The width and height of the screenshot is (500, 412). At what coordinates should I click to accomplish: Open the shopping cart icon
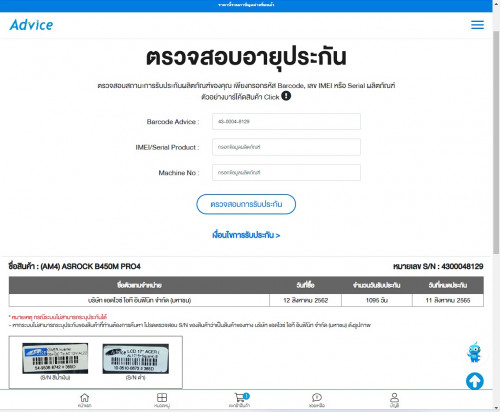240,400
